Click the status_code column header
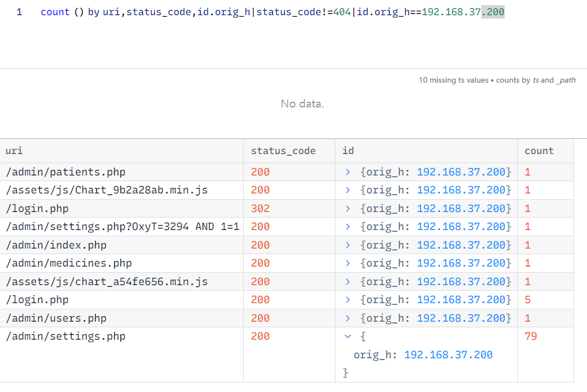The image size is (587, 392). 283,151
